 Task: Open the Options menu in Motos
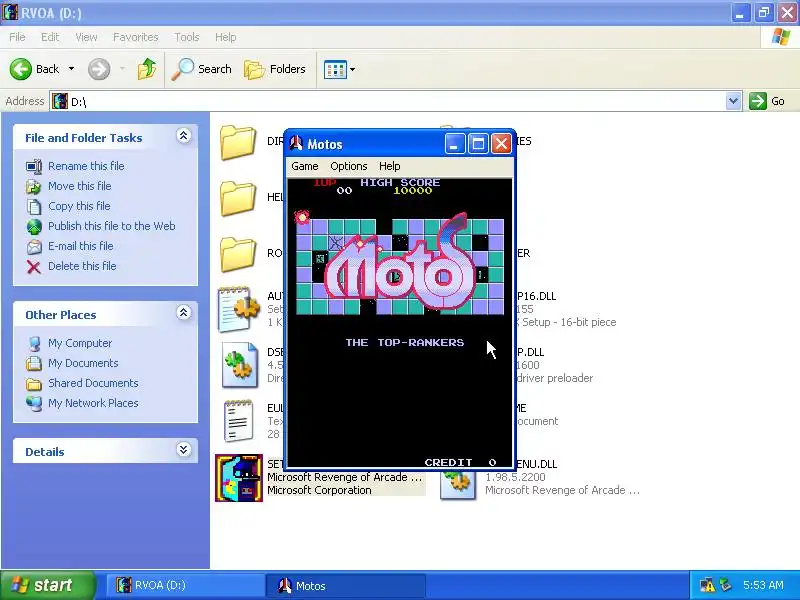pos(348,166)
